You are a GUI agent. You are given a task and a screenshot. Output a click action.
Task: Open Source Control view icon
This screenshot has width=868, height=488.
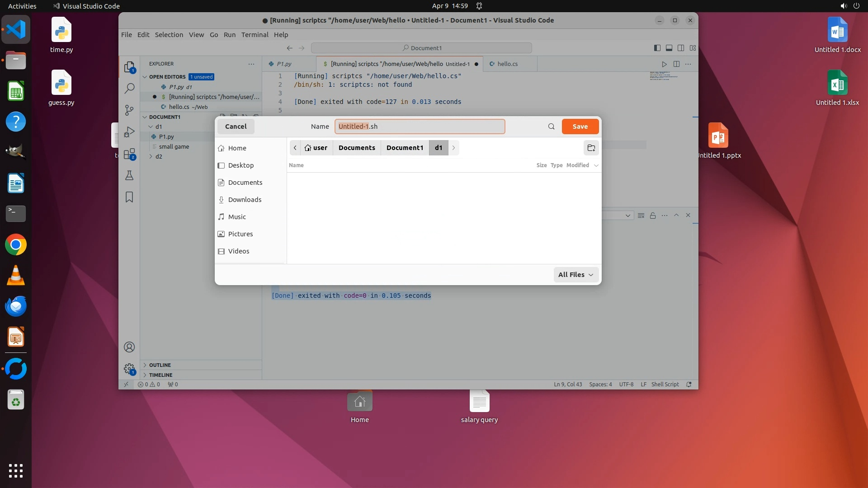click(129, 110)
